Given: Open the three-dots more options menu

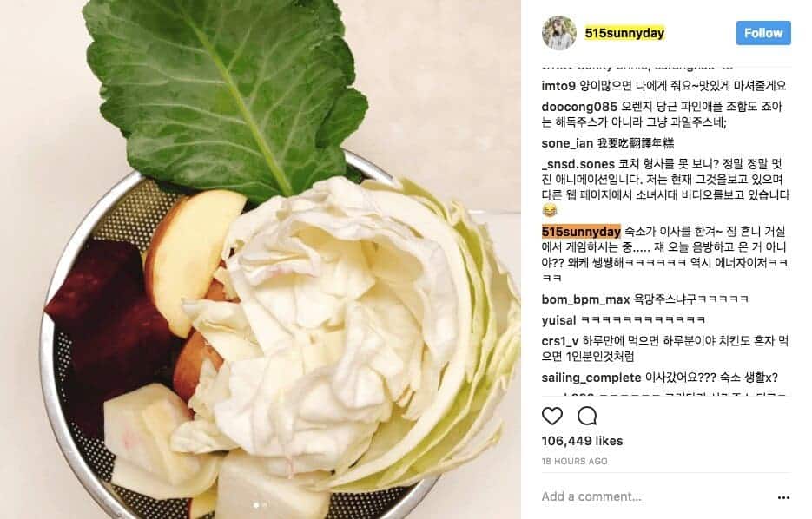Looking at the screenshot, I should (x=783, y=497).
